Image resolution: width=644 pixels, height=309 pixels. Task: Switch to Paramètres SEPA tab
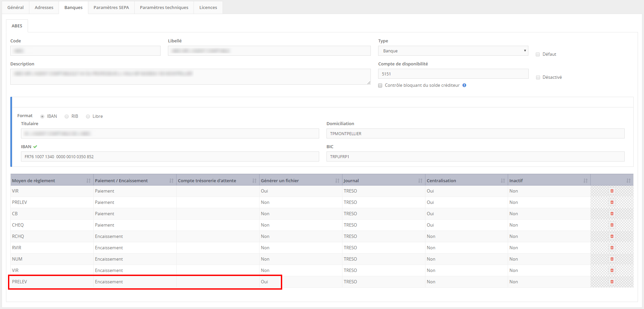(x=111, y=7)
